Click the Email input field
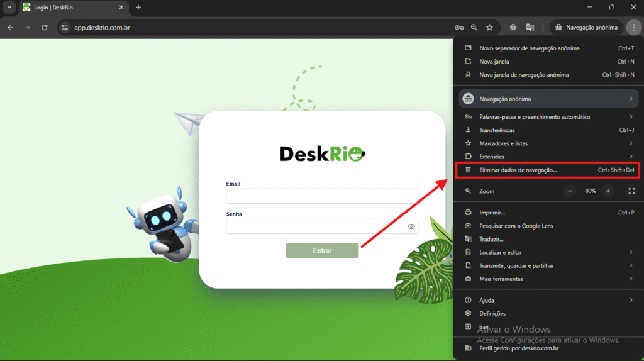The width and height of the screenshot is (644, 361). point(322,196)
